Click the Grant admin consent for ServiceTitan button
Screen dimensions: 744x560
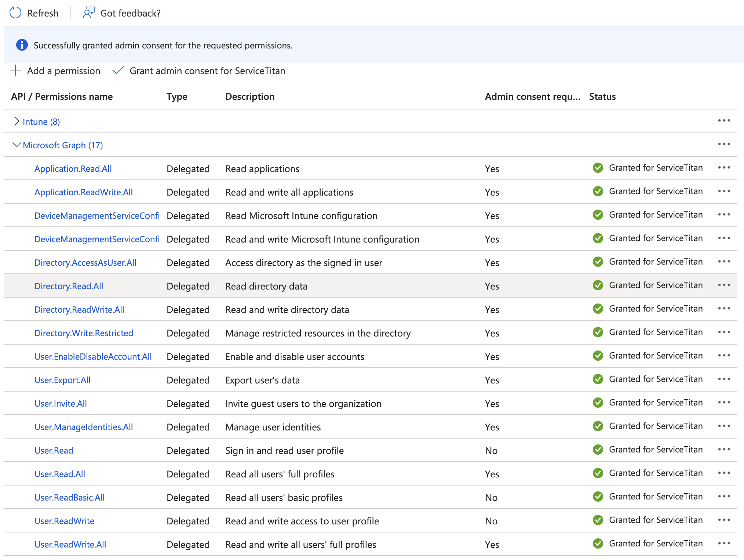207,70
